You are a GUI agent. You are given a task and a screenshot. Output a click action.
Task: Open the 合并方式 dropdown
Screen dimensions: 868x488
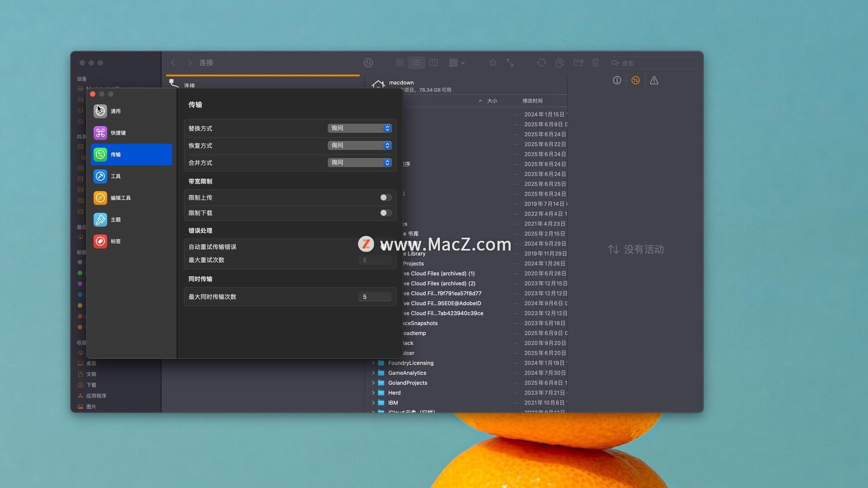point(359,163)
